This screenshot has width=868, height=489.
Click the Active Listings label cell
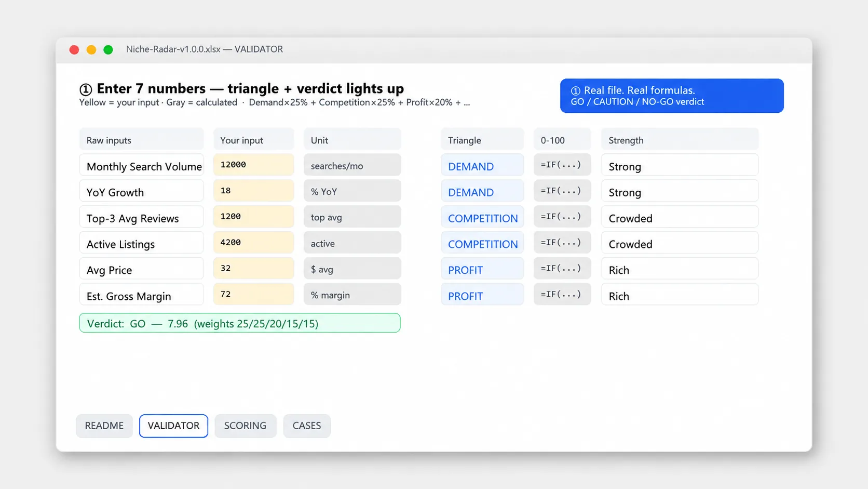pyautogui.click(x=142, y=243)
